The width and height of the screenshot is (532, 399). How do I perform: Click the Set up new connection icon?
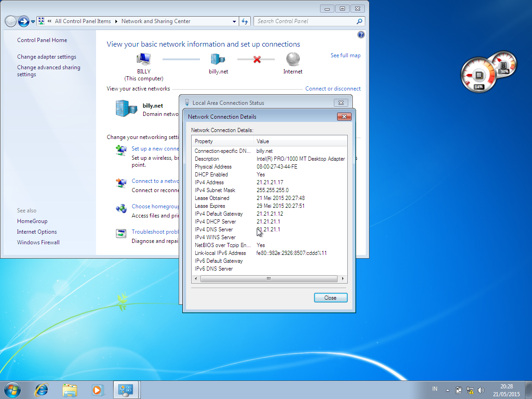[121, 150]
